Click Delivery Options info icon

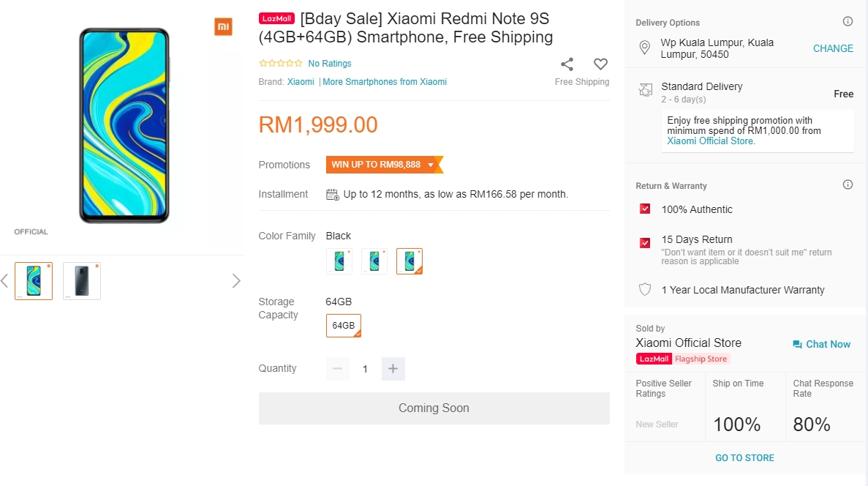848,22
